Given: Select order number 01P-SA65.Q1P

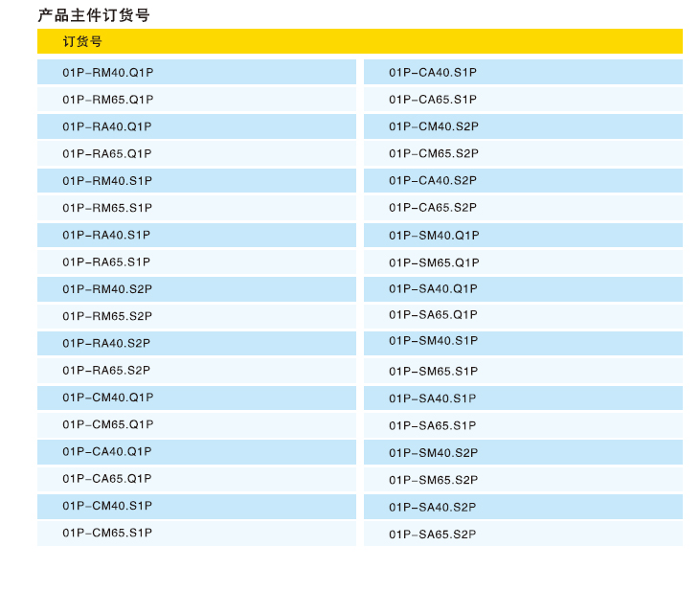Looking at the screenshot, I should [433, 315].
